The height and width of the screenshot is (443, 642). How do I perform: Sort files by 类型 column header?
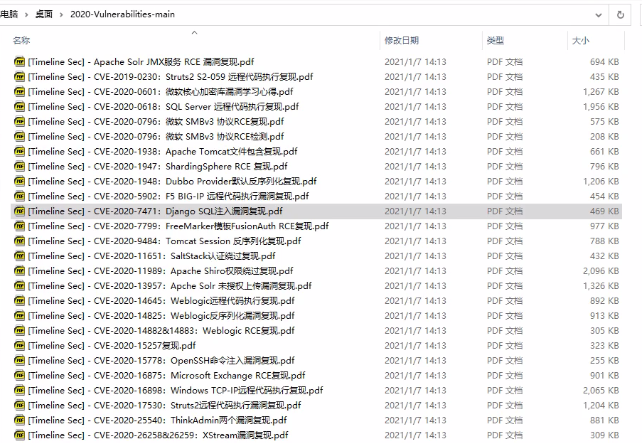point(495,41)
